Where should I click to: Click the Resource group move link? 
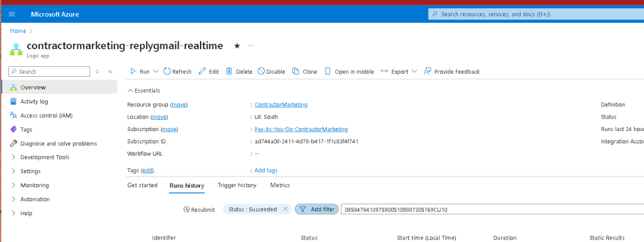(179, 105)
